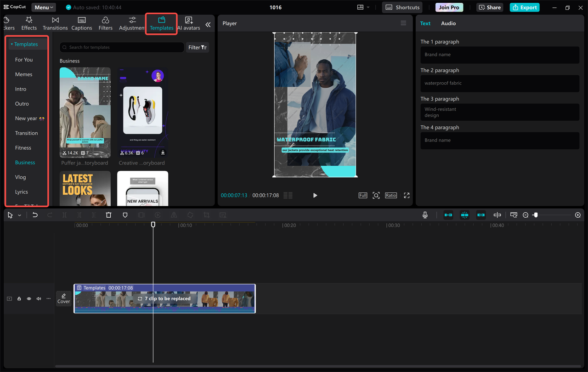Viewport: 588px width, 372px height.
Task: Select the Mirror icon in the timeline toolbar
Action: click(174, 215)
